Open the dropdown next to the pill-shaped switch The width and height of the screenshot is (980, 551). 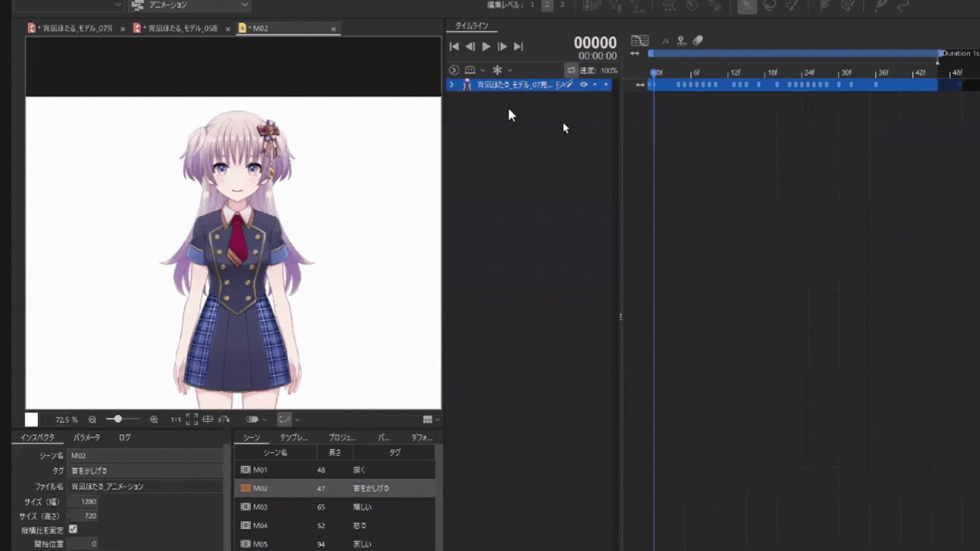(x=264, y=420)
